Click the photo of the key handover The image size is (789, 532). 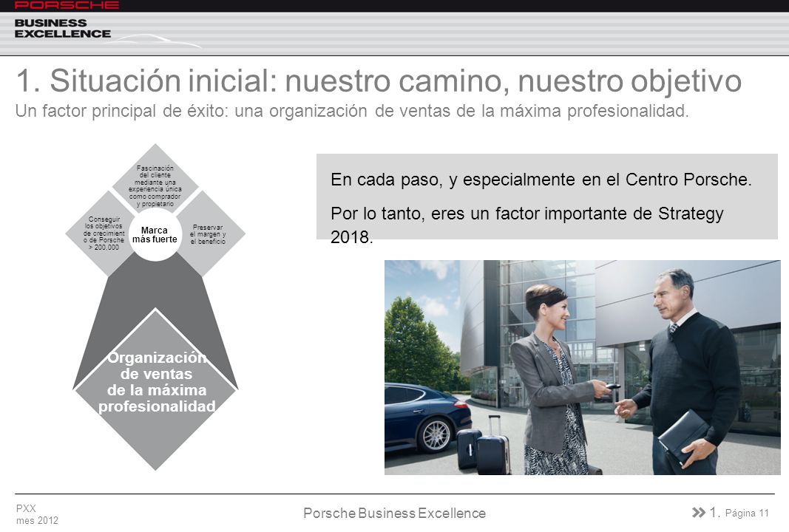(582, 367)
